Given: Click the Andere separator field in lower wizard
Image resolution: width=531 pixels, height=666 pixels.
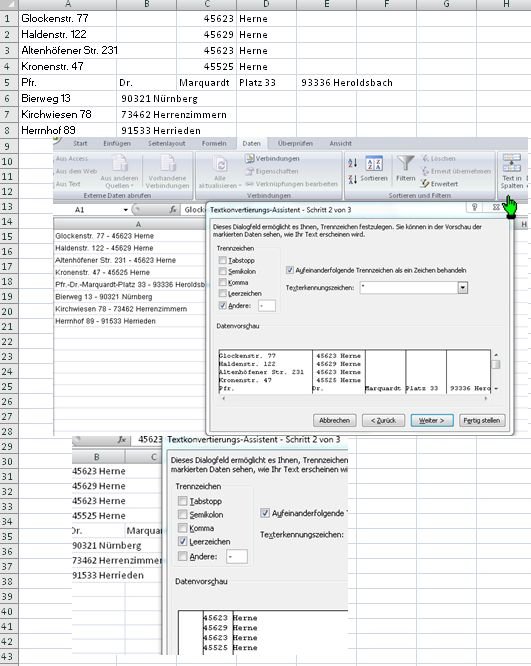Looking at the screenshot, I should [x=237, y=556].
